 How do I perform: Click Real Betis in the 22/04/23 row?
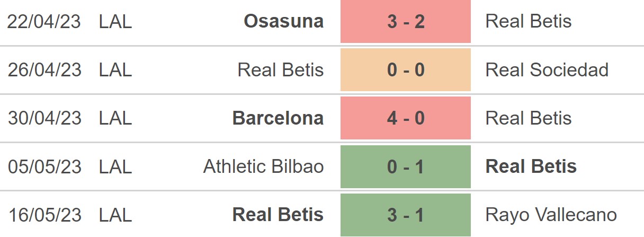point(528,21)
